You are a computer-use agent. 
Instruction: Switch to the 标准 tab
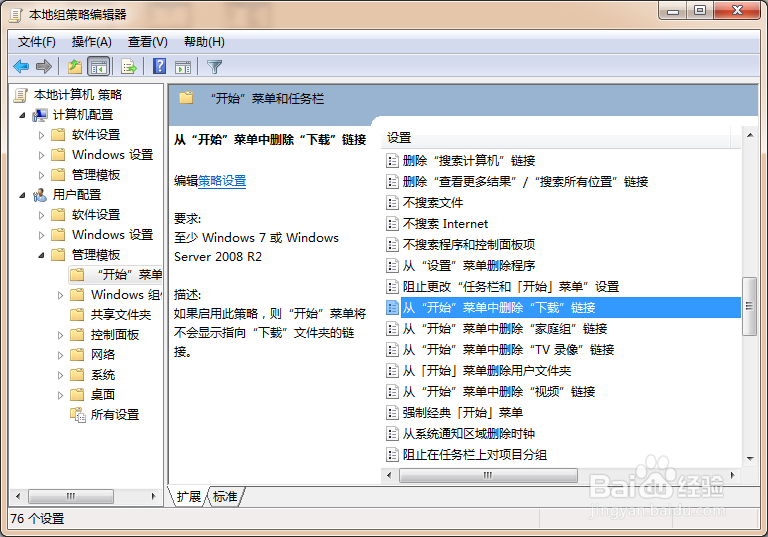225,496
